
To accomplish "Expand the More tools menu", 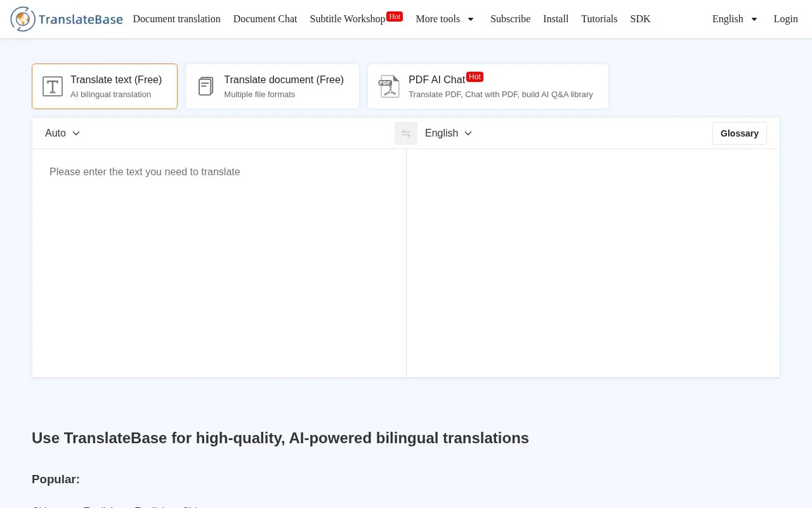I will [445, 19].
